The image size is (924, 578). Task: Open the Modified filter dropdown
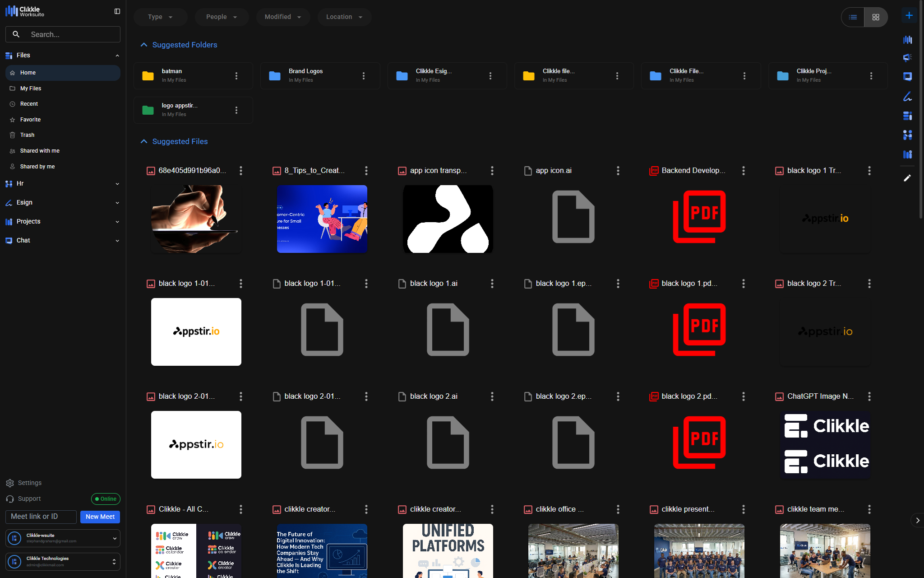283,17
